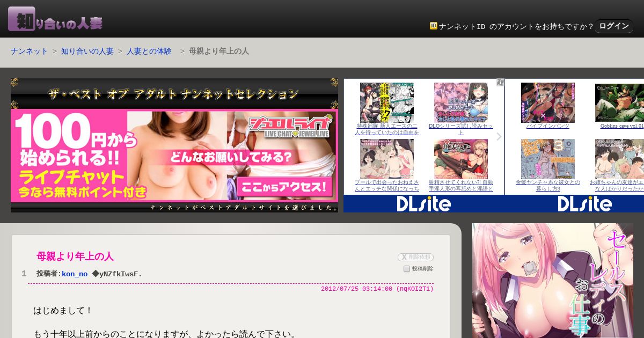Screen dimensions: 644x338
Task: Go to ナンネット breadcrumb link
Action: (x=30, y=52)
